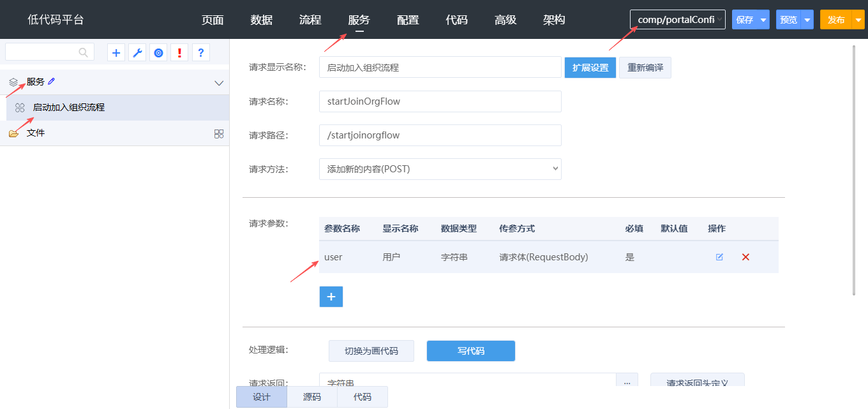This screenshot has height=409, width=868.
Task: Click the 请求路径 input field
Action: [x=440, y=135]
